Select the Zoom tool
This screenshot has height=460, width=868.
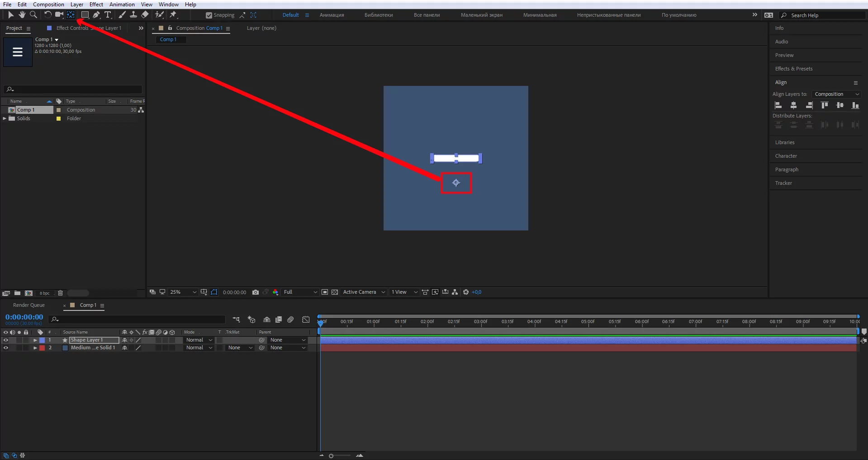33,15
